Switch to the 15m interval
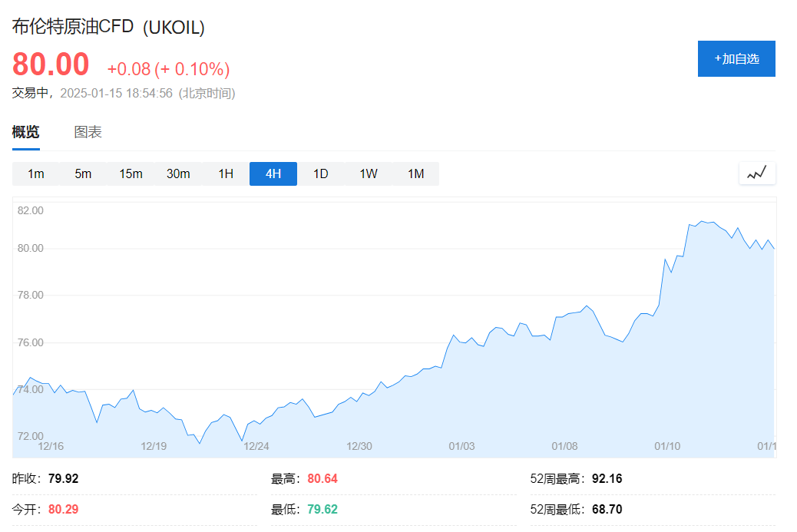Viewport: 797px width, 532px height. tap(131, 173)
